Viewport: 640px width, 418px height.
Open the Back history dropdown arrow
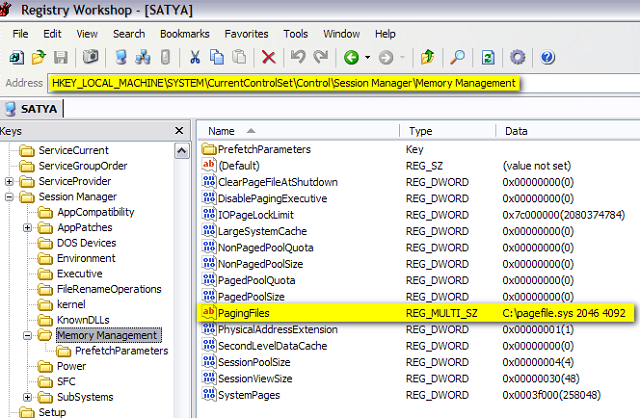[367, 58]
